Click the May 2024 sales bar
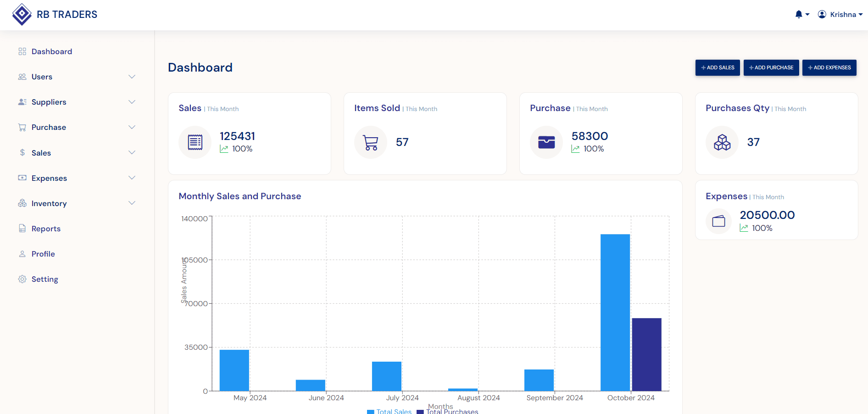Screen dimensions: 868x414 pyautogui.click(x=234, y=370)
